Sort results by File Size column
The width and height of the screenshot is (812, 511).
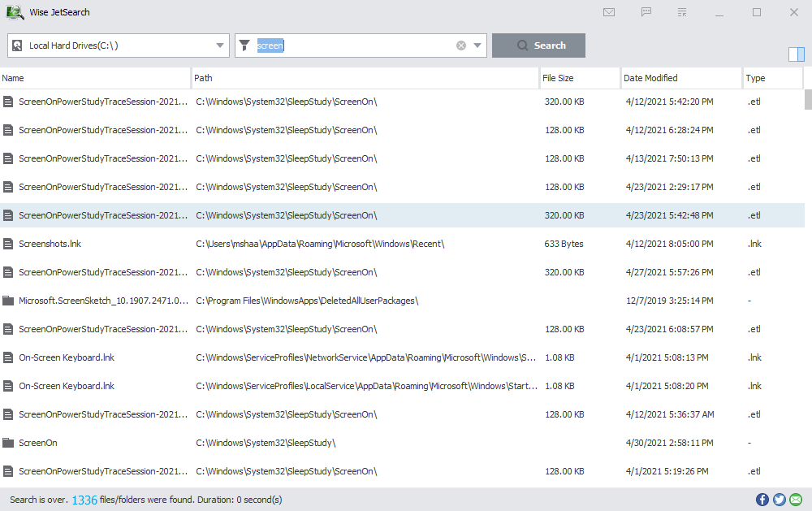click(579, 78)
